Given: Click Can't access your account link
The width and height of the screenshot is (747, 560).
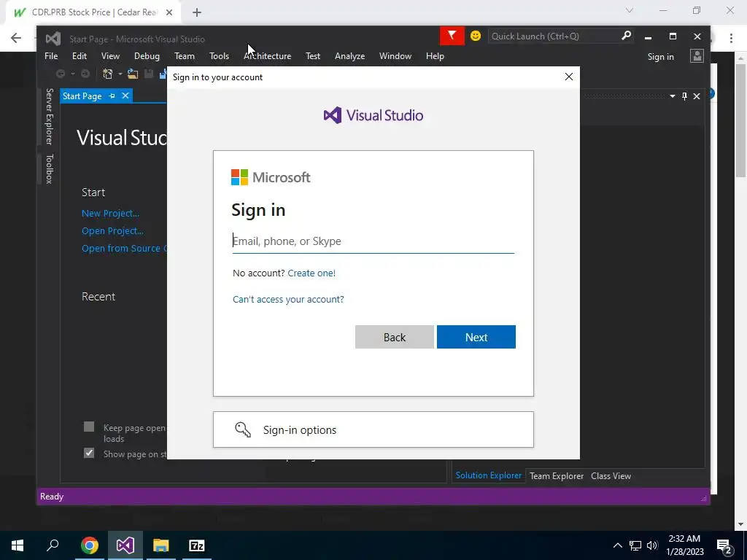Looking at the screenshot, I should (x=288, y=299).
